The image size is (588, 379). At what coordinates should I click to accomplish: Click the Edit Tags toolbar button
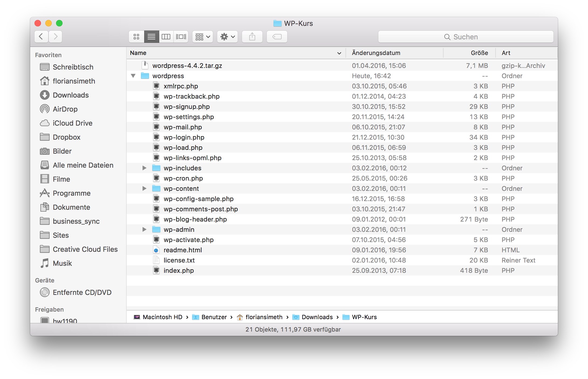click(x=277, y=37)
